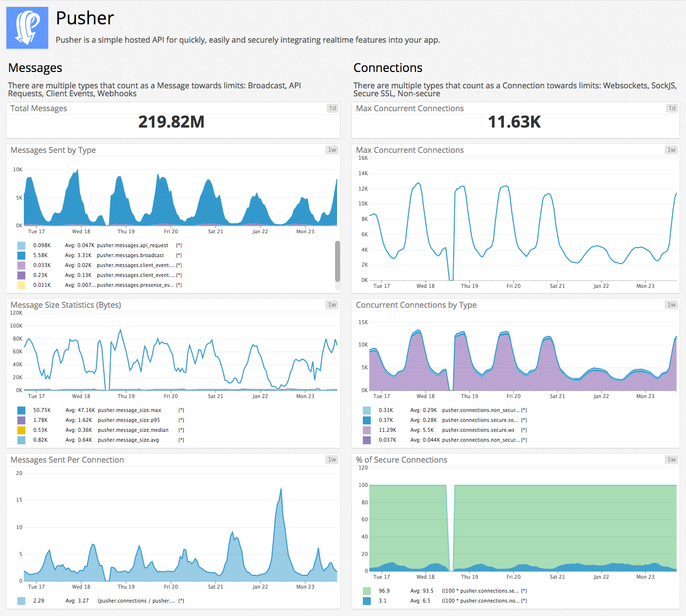This screenshot has width=686, height=616.
Task: Click the % of Secure Connections title
Action: (402, 460)
